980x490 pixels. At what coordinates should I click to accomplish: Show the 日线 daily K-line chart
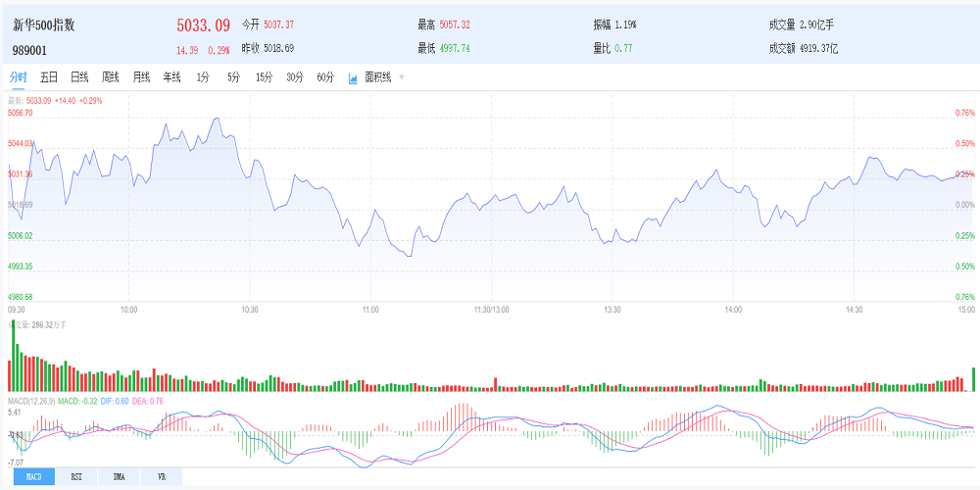click(79, 76)
